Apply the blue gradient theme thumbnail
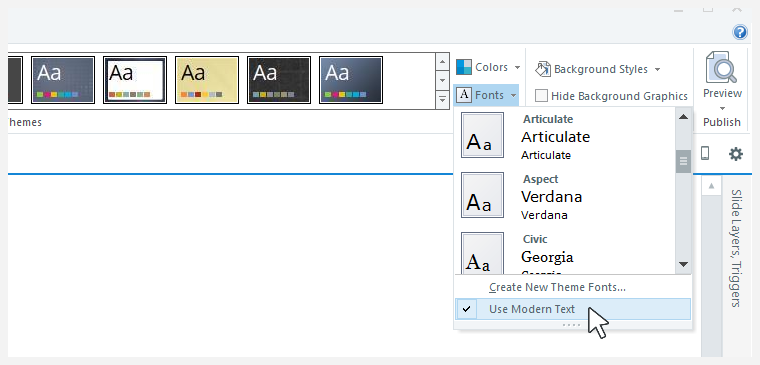This screenshot has height=365, width=760. coord(351,80)
